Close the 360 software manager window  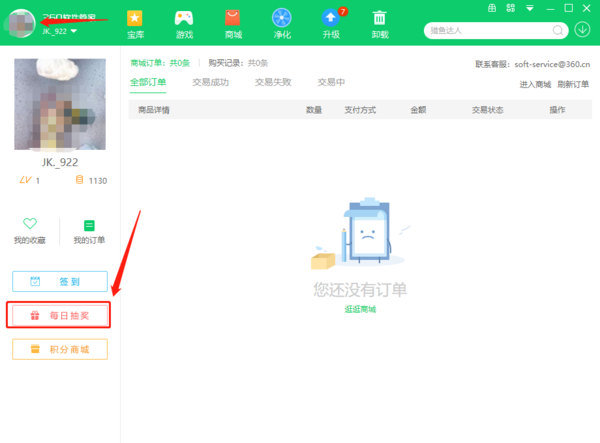click(x=586, y=8)
